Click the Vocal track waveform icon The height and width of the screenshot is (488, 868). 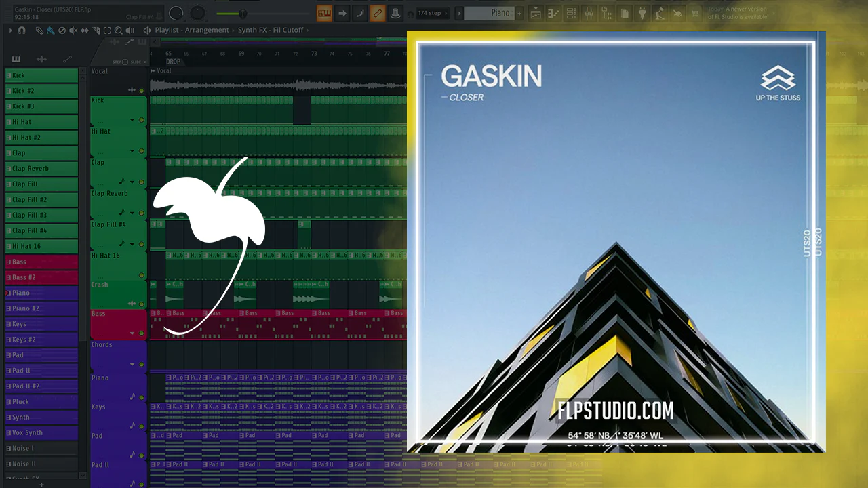pos(132,90)
